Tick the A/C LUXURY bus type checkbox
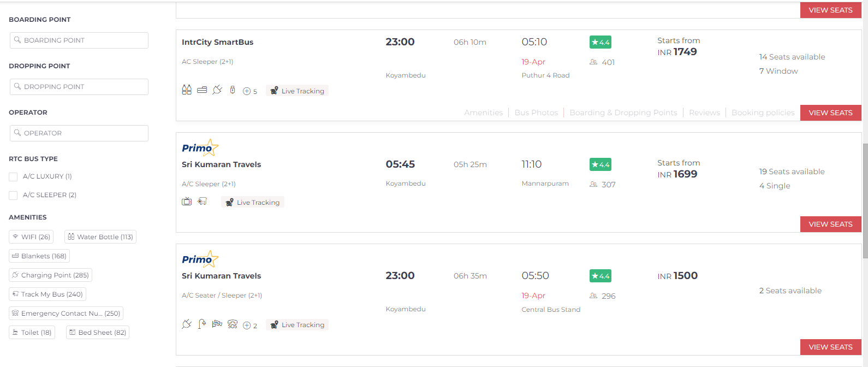This screenshot has width=868, height=367. tap(13, 176)
